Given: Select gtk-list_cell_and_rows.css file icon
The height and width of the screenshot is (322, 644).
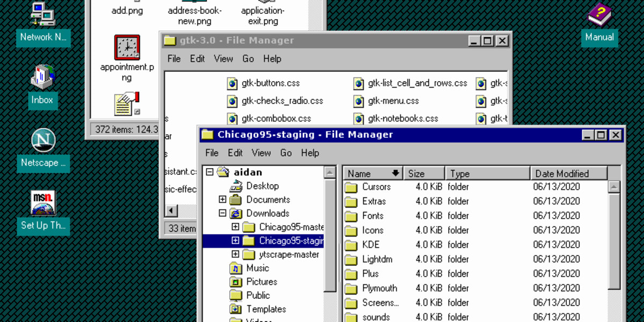Looking at the screenshot, I should click(x=359, y=84).
